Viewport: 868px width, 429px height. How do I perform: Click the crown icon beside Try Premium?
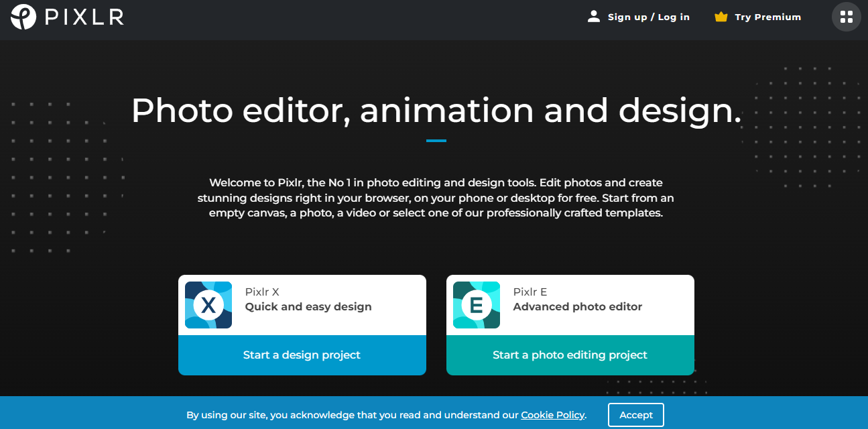point(721,17)
